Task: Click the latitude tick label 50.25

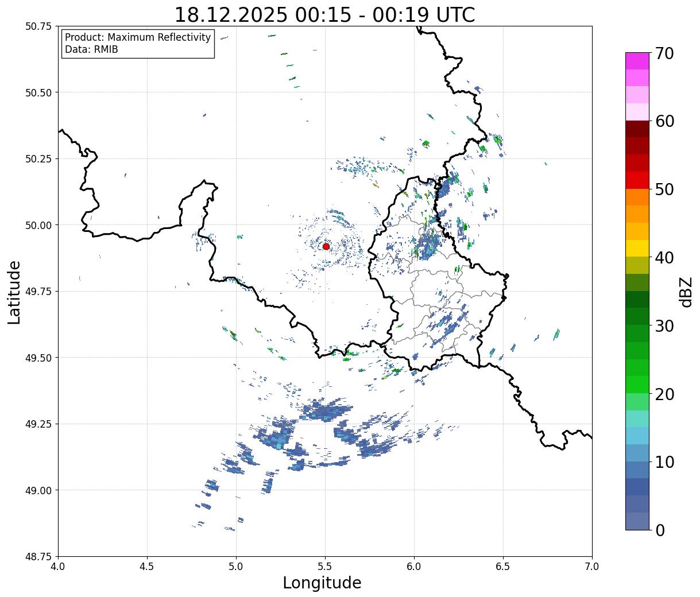Action: coord(38,159)
